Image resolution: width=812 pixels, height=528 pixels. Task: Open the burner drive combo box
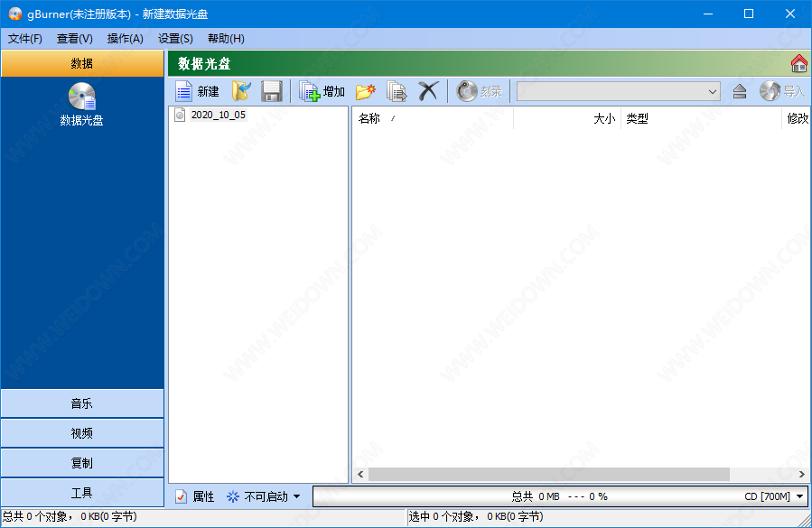pos(619,92)
